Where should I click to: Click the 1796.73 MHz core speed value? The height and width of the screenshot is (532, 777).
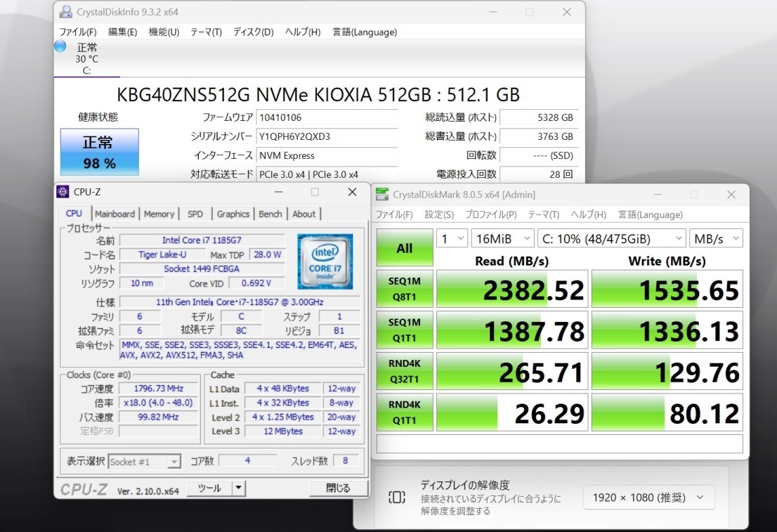click(159, 388)
